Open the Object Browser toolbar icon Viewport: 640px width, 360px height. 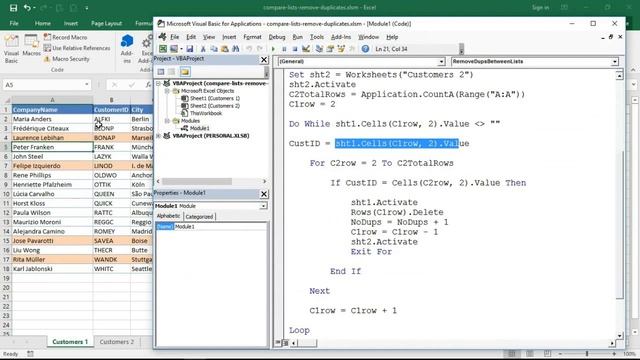341,49
